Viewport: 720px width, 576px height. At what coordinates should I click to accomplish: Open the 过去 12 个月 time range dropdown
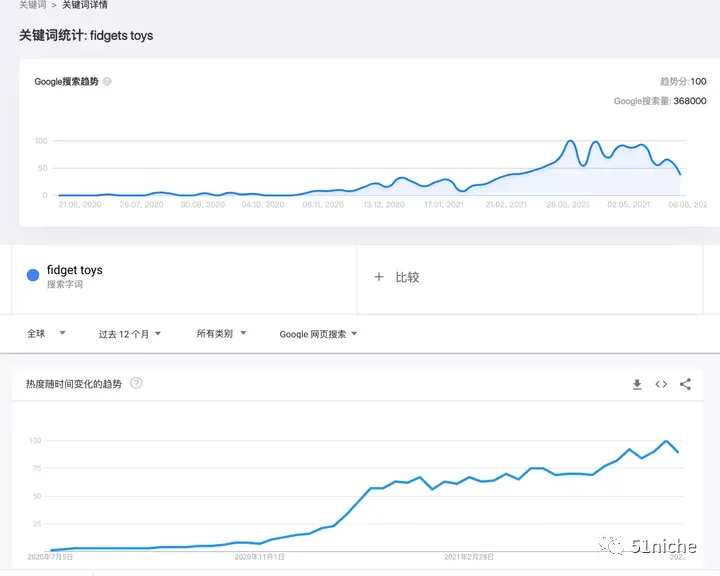tap(129, 334)
